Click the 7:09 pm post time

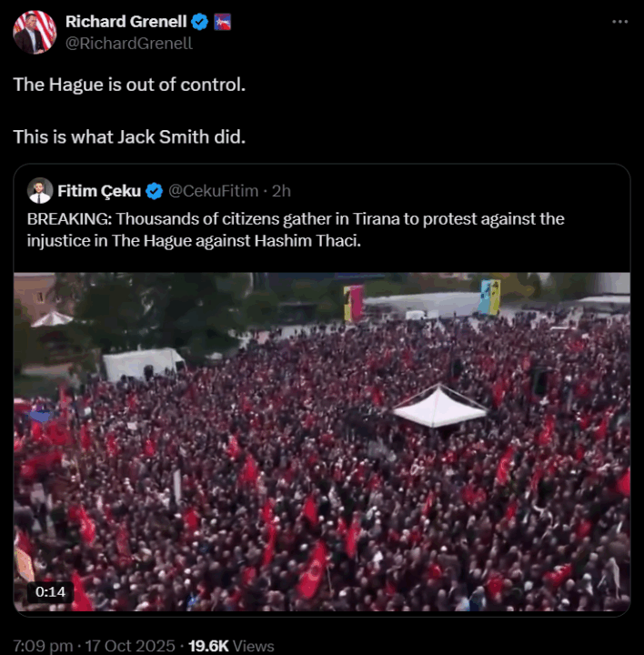(43, 646)
